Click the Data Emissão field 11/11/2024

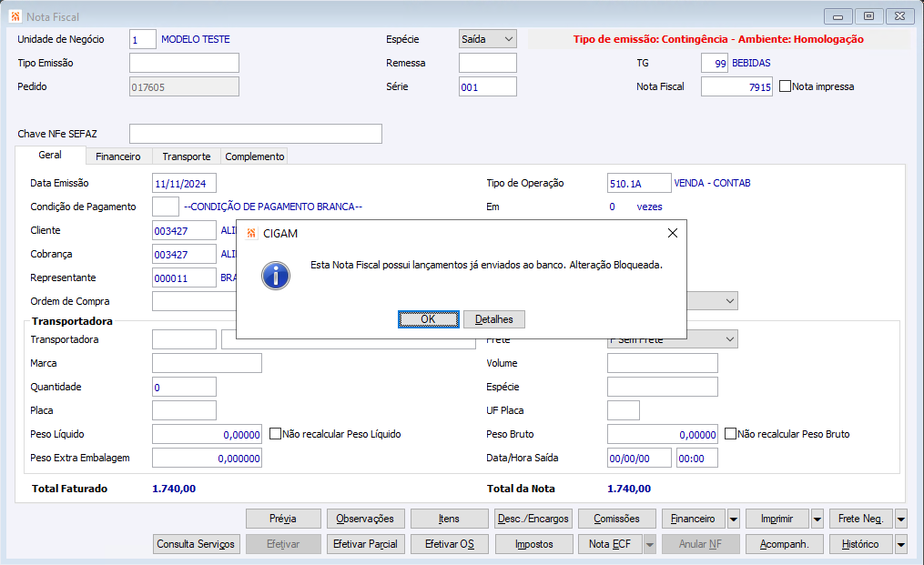click(x=185, y=183)
